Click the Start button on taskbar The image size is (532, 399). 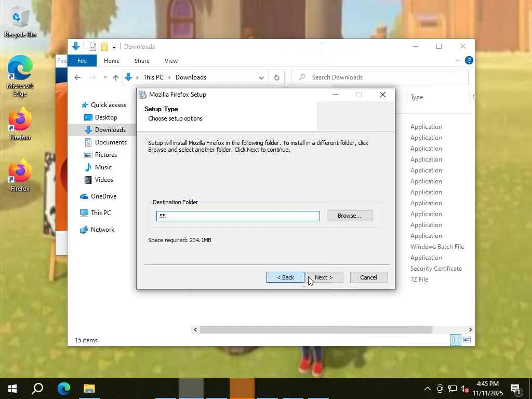(12, 389)
